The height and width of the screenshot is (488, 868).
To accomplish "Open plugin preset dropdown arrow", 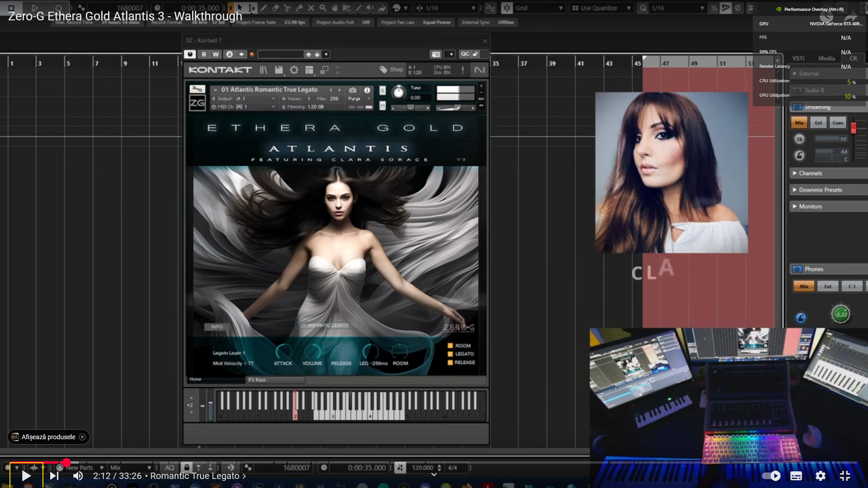I will 326,54.
